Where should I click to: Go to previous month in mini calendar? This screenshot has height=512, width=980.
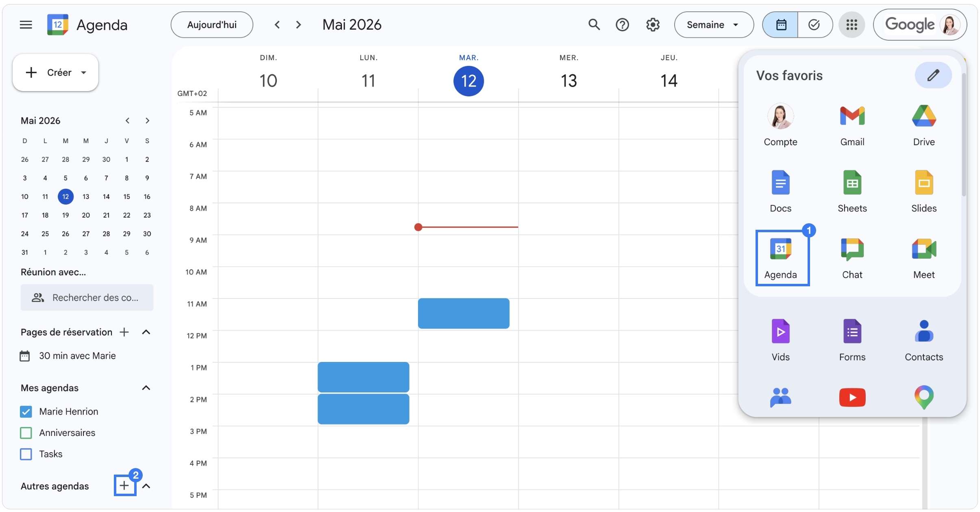127,121
